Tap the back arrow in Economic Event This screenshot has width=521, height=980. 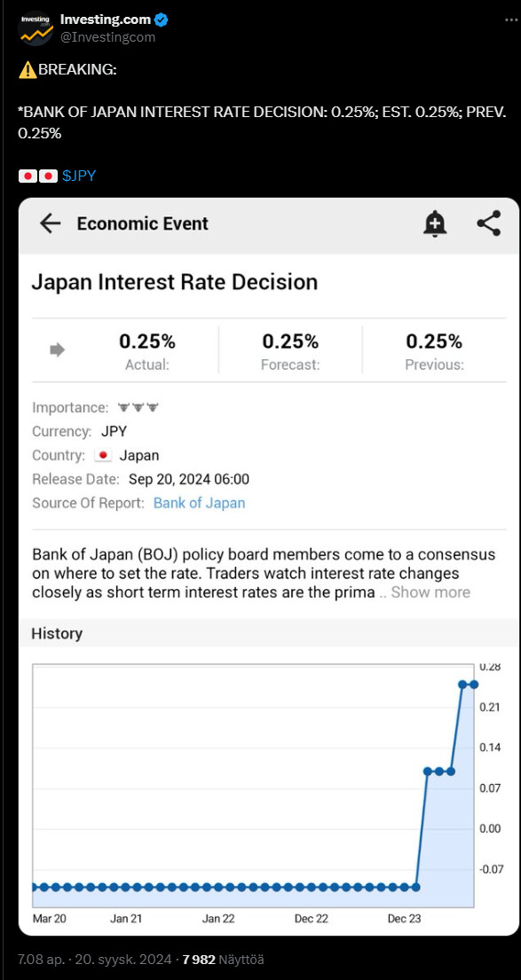coord(50,223)
